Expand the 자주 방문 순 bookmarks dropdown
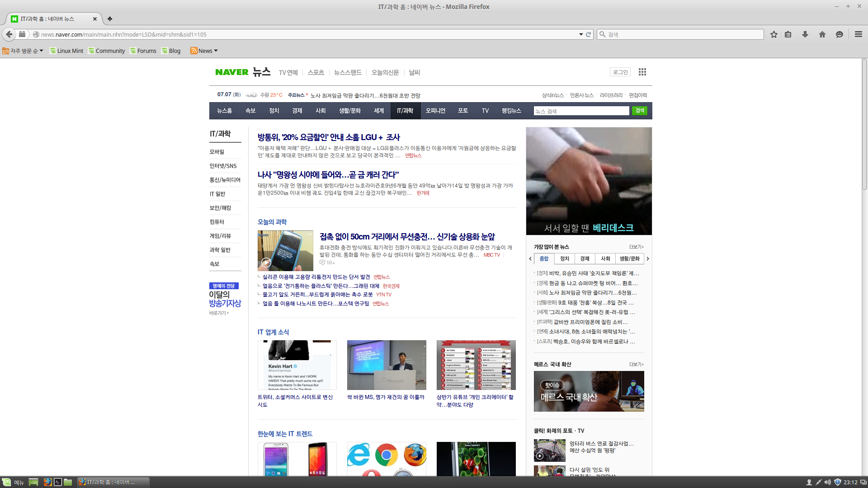 pos(23,51)
